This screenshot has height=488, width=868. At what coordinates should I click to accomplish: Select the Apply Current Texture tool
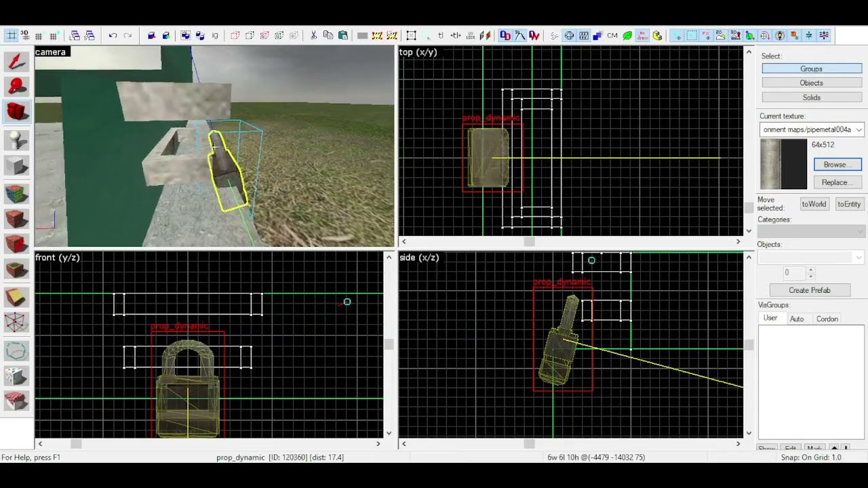click(17, 219)
